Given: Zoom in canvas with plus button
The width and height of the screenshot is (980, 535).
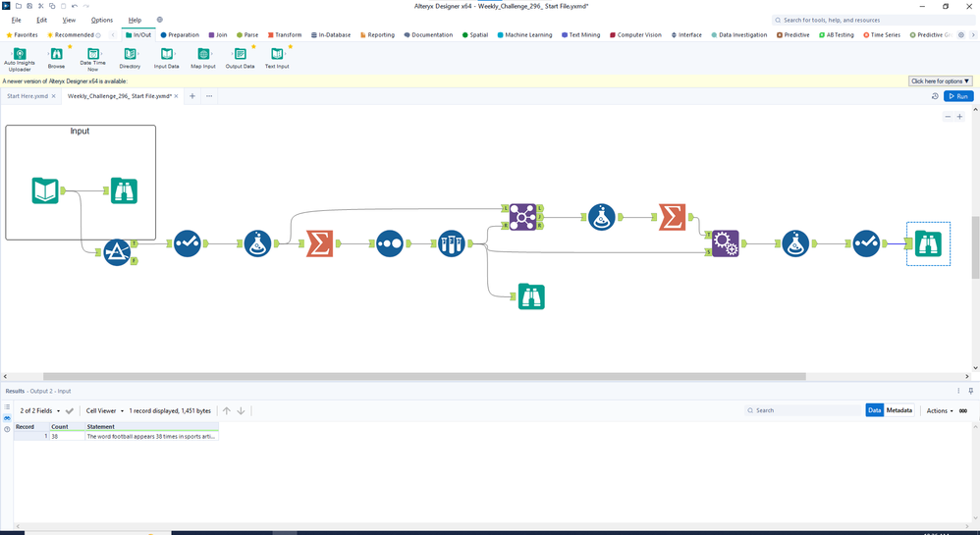Looking at the screenshot, I should 959,117.
